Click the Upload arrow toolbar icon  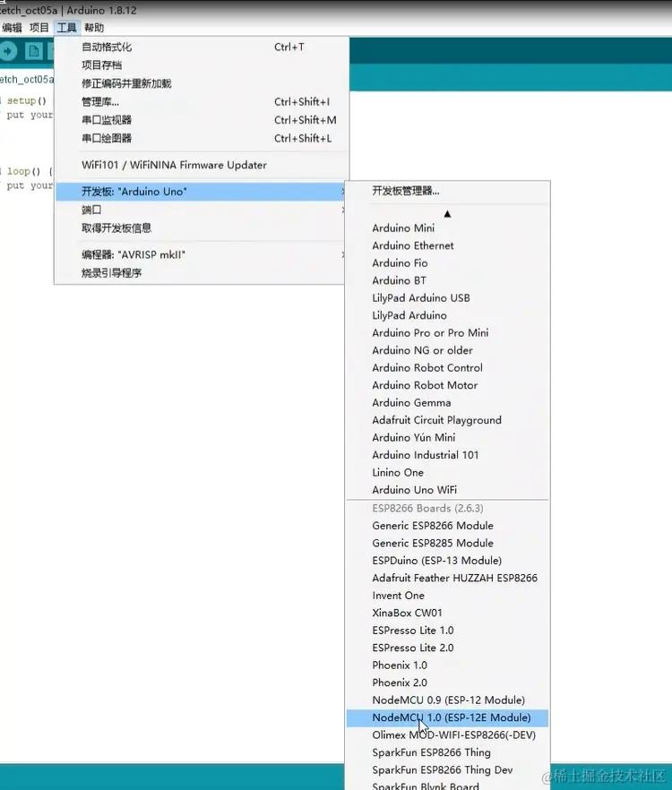(7, 51)
